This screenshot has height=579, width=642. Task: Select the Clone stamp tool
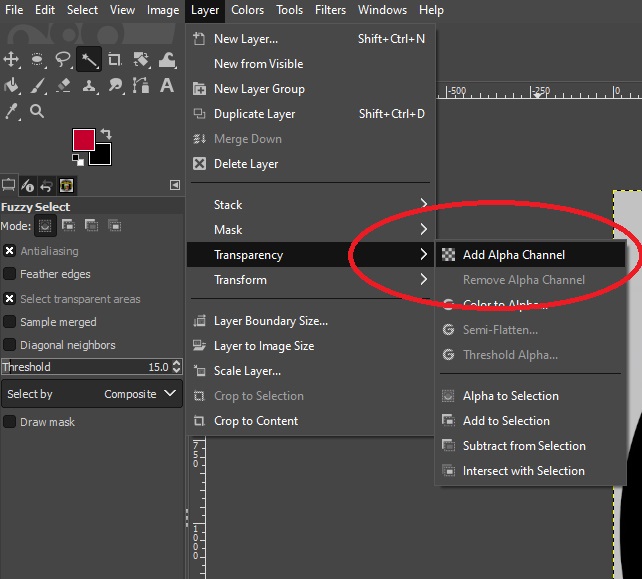coord(89,86)
